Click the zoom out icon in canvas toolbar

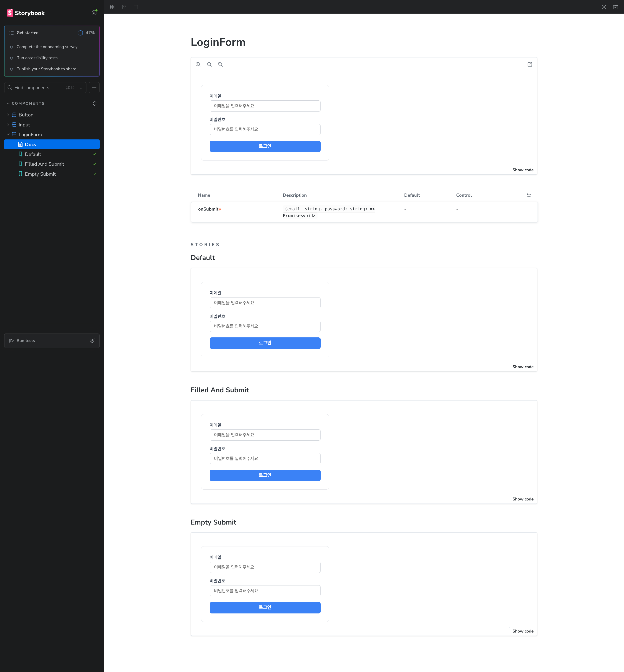[209, 64]
